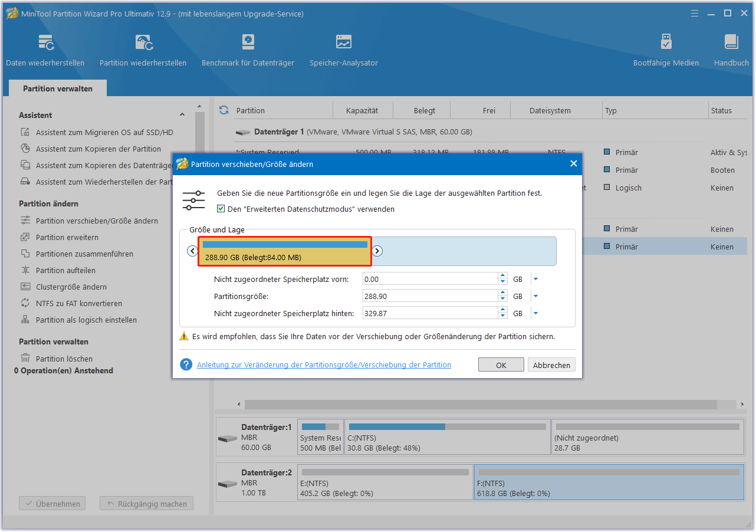This screenshot has height=532, width=756.
Task: Refresh the partition list
Action: 223,110
